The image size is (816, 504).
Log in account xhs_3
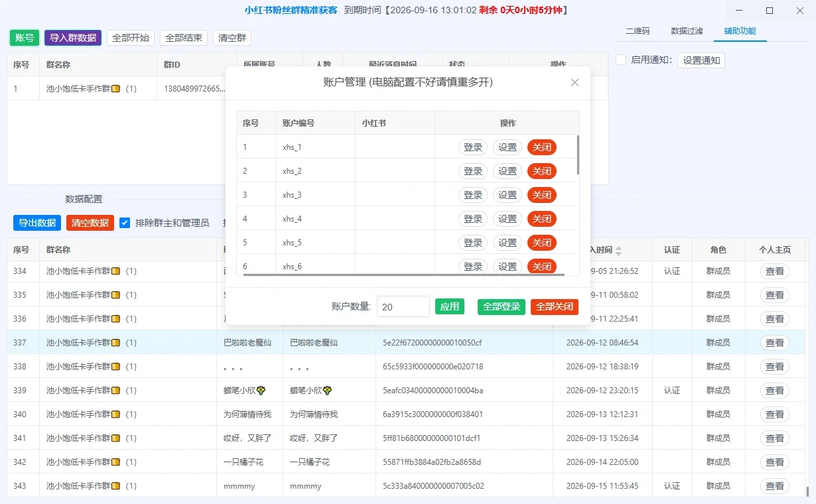click(x=473, y=195)
